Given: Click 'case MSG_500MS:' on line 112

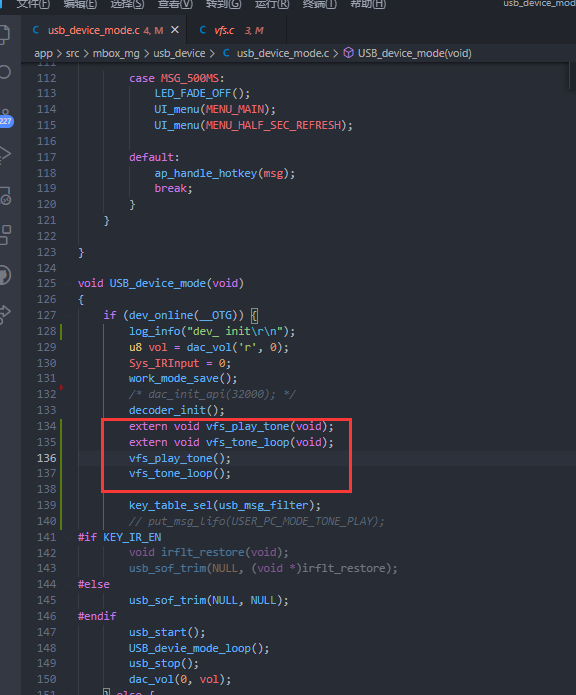Looking at the screenshot, I should pos(177,78).
